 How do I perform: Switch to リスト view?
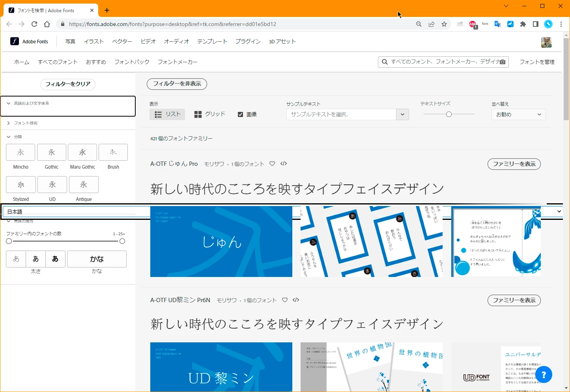point(167,114)
